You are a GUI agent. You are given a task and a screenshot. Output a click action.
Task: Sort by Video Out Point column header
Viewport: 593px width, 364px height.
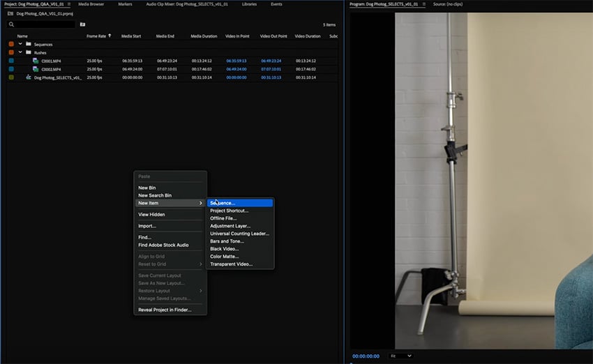[273, 36]
